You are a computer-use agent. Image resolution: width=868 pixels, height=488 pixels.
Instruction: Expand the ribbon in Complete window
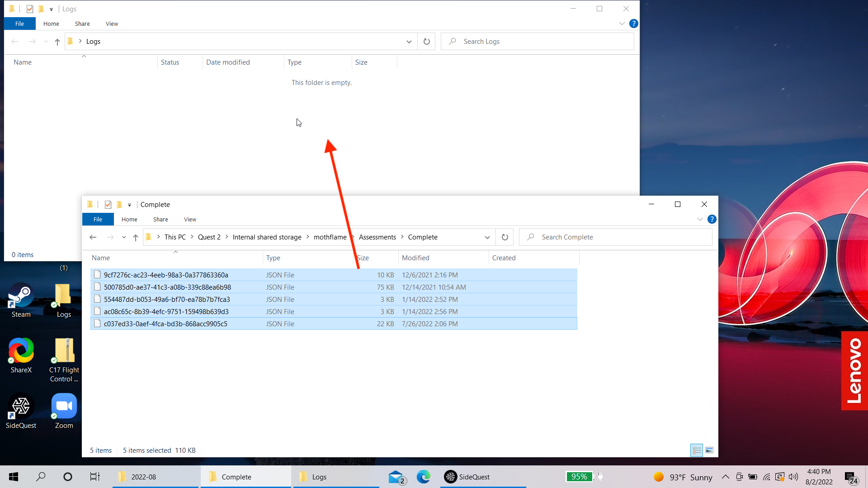(700, 219)
